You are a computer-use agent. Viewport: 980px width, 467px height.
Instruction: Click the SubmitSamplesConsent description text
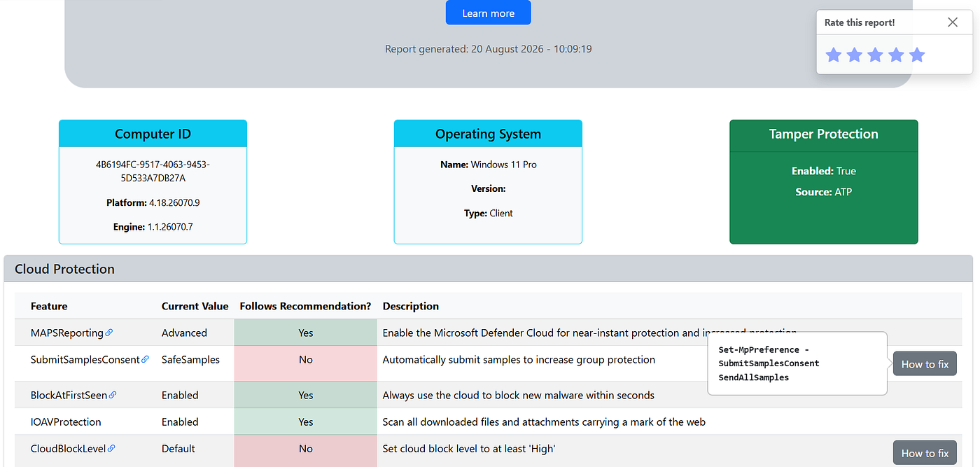click(519, 359)
